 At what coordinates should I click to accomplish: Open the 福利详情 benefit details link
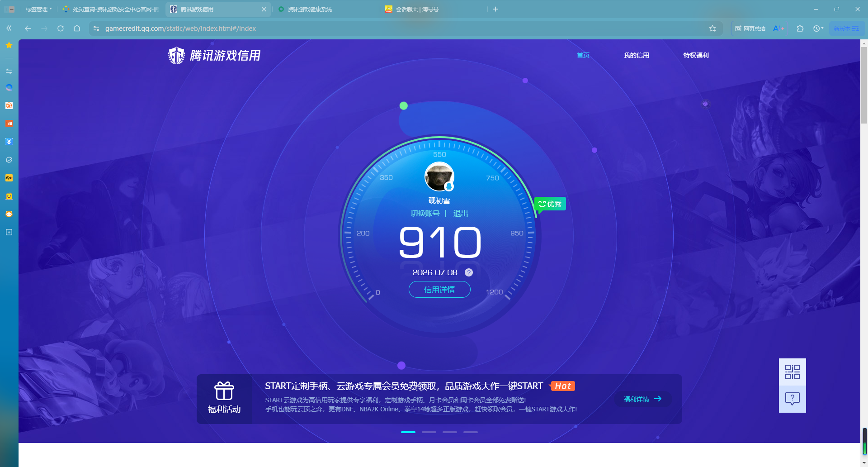(x=643, y=399)
